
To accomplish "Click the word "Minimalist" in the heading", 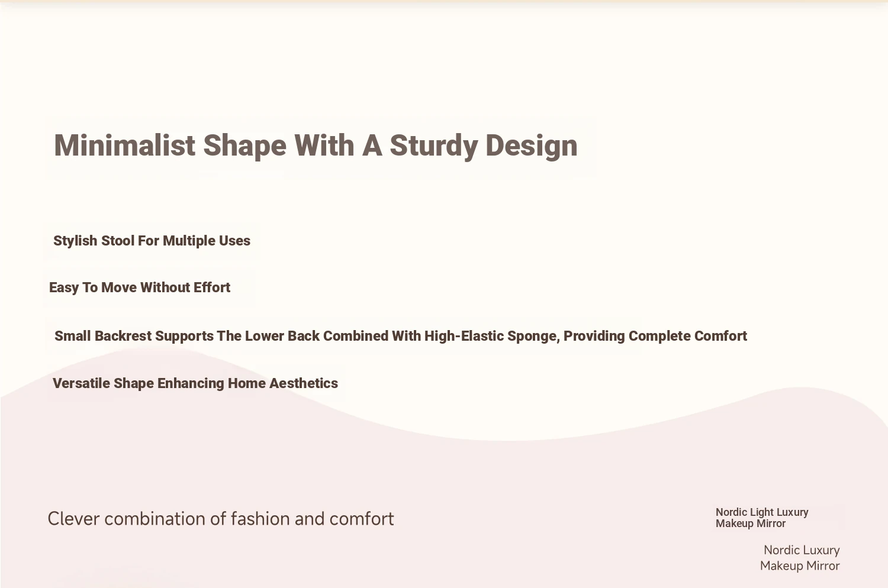I will (124, 146).
